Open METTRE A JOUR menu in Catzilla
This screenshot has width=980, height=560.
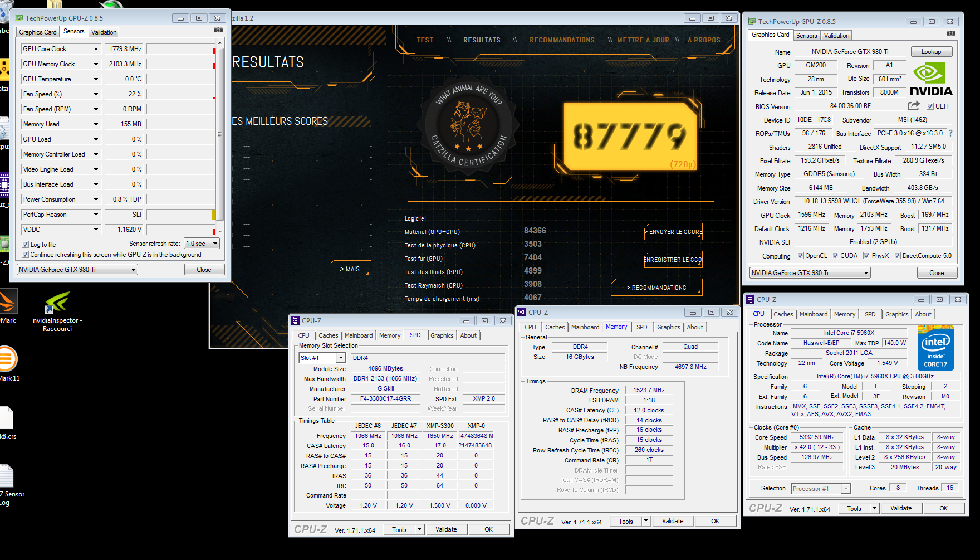tap(643, 40)
